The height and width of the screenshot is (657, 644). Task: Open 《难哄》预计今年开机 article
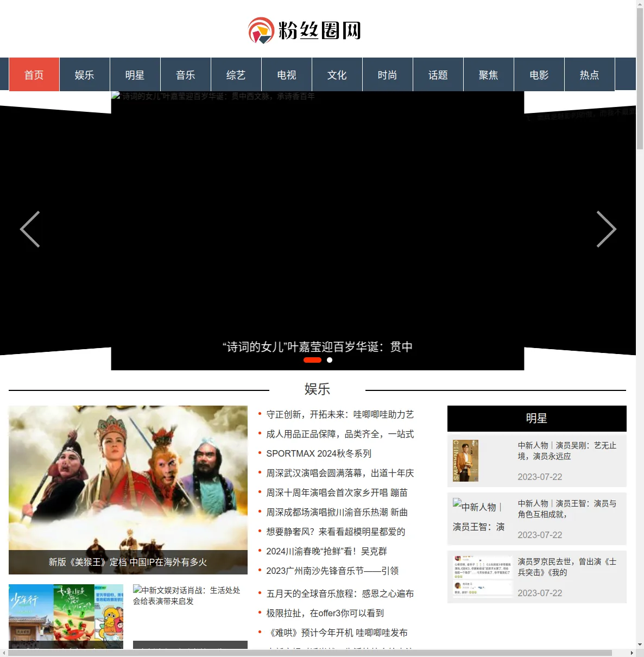pyautogui.click(x=337, y=633)
